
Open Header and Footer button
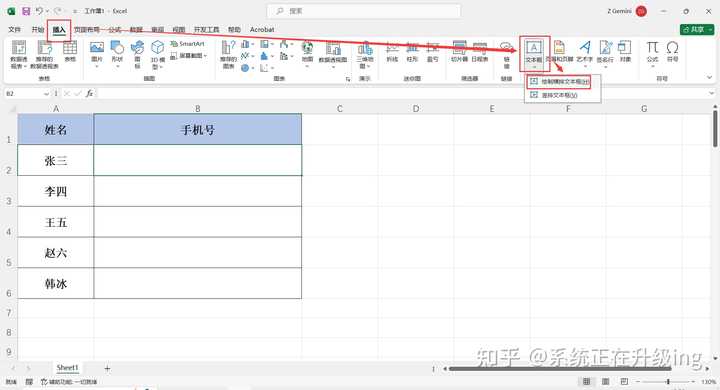(559, 51)
